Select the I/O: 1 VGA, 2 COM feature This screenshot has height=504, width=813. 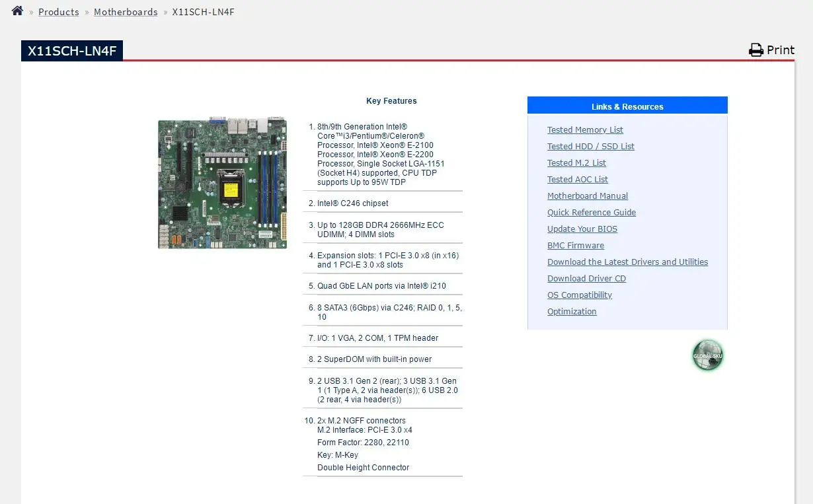point(377,338)
